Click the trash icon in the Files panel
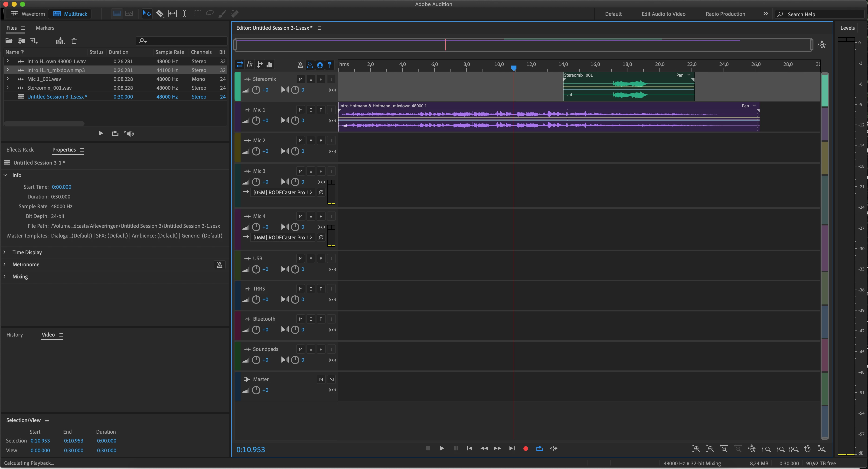Image resolution: width=868 pixels, height=469 pixels. 74,41
